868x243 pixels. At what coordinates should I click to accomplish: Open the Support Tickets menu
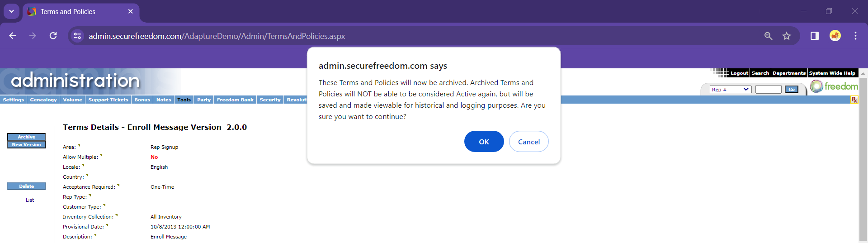(x=108, y=100)
